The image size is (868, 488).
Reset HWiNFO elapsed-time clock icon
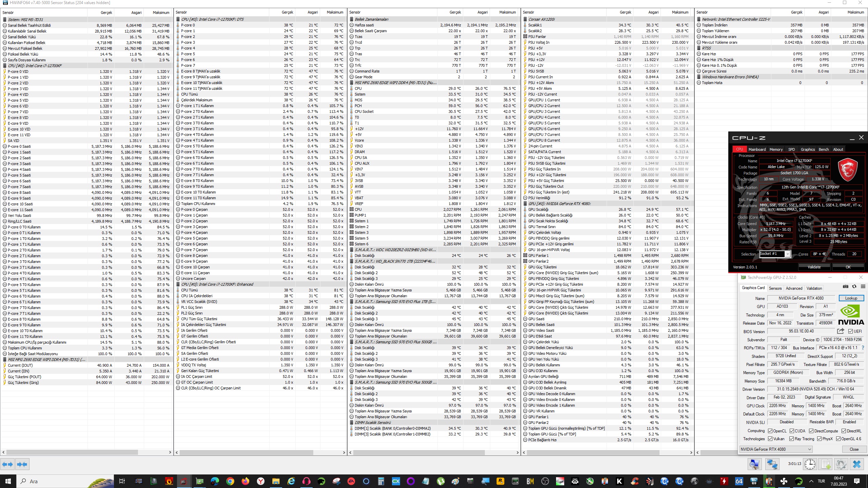(x=810, y=464)
